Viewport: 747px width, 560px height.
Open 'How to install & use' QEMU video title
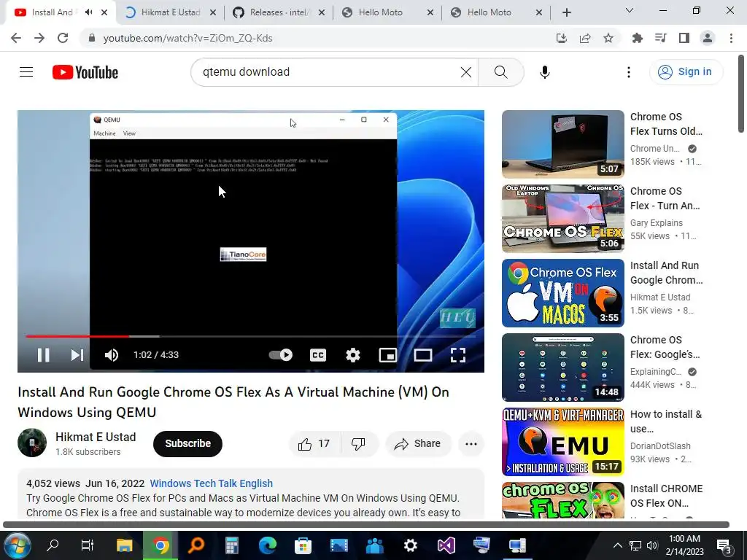[666, 421]
